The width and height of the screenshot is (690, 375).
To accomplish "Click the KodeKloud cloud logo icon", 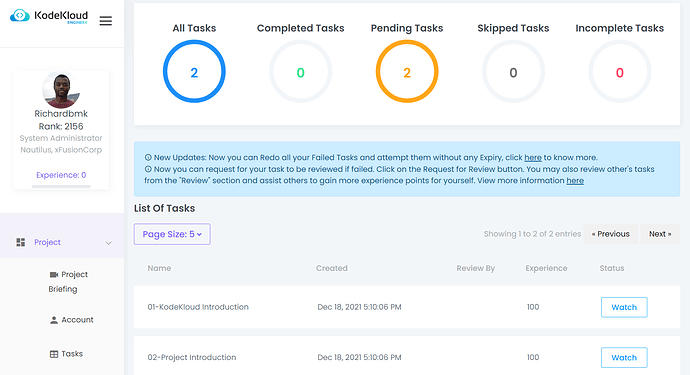I will point(20,15).
